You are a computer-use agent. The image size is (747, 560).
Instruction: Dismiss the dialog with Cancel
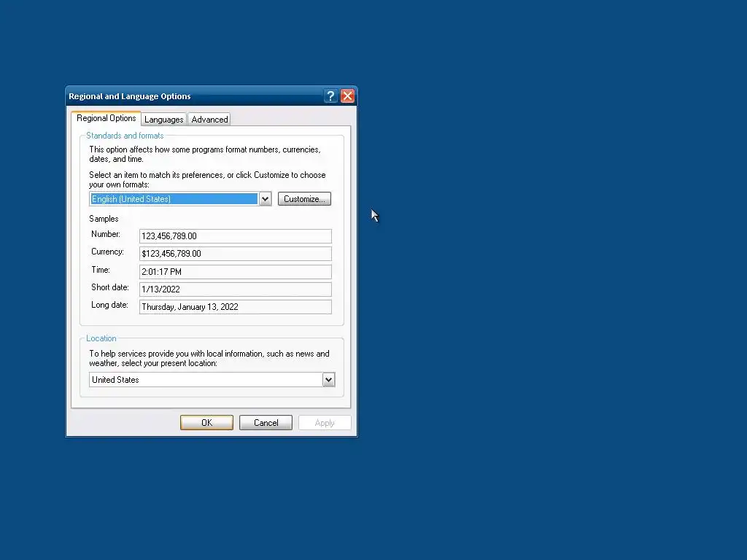click(x=266, y=422)
